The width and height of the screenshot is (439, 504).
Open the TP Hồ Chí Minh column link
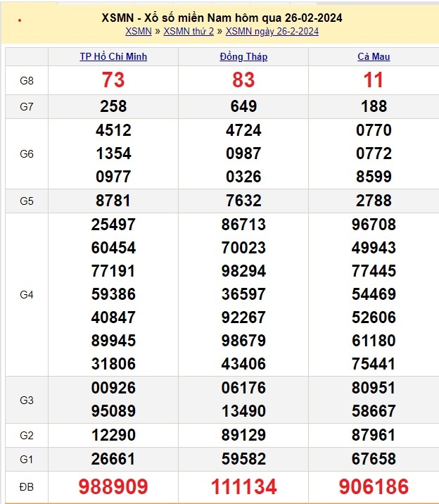pyautogui.click(x=113, y=57)
